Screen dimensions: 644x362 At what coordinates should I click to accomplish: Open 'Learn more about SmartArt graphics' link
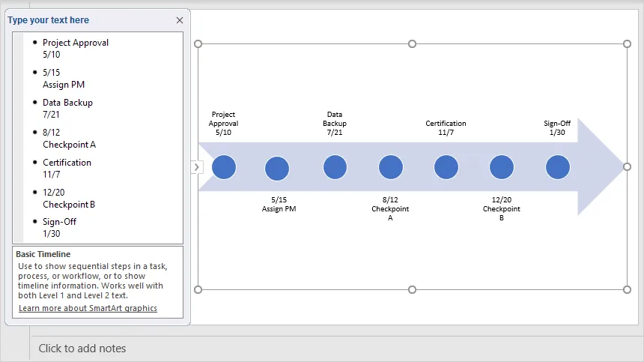pyautogui.click(x=88, y=308)
